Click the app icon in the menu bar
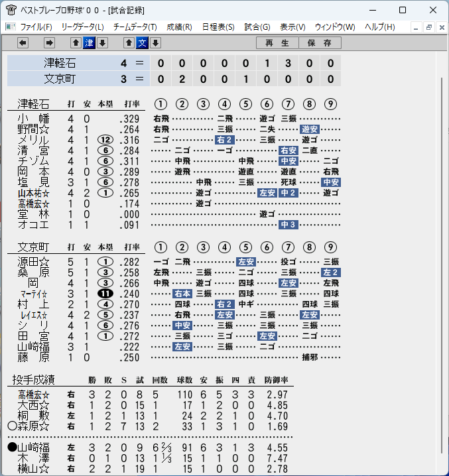This screenshot has width=449, height=476. pyautogui.click(x=10, y=27)
